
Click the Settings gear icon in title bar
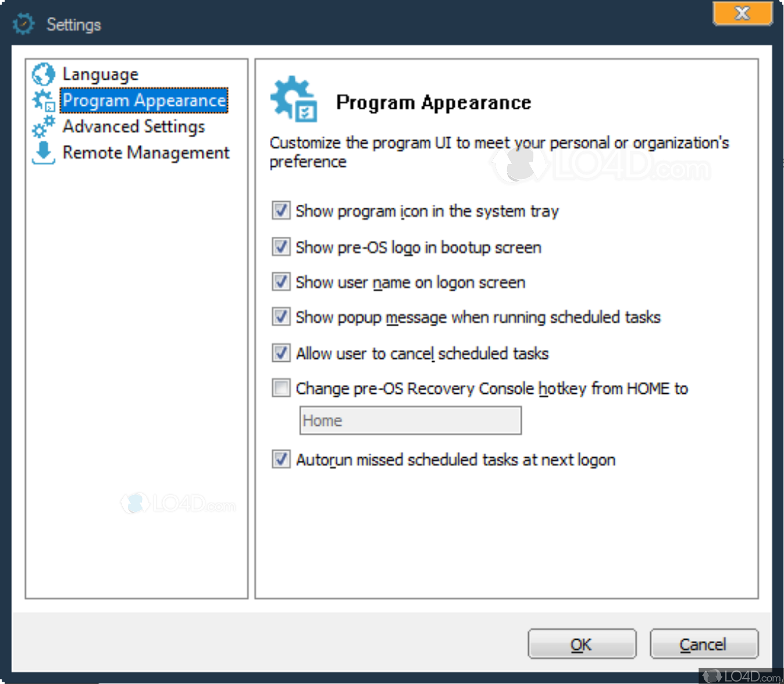click(23, 23)
